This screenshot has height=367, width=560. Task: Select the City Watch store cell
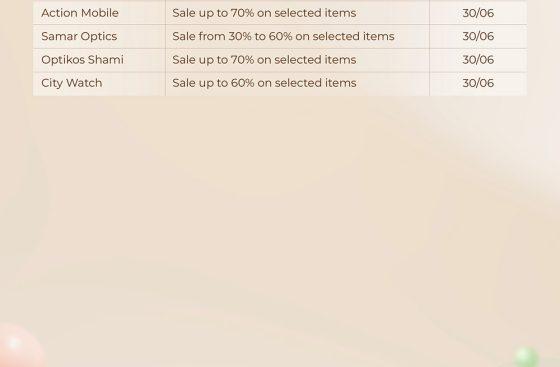point(99,84)
